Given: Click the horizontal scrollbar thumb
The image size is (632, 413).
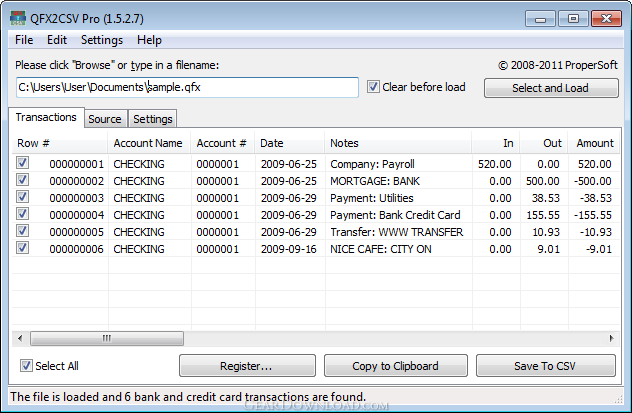Looking at the screenshot, I should click(x=107, y=338).
